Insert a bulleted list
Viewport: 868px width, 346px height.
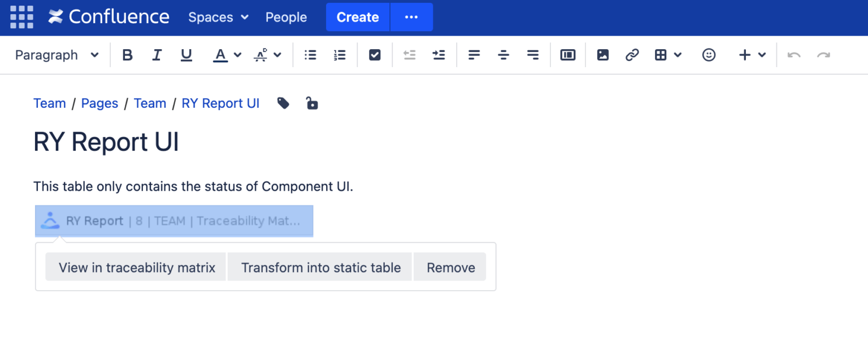click(310, 55)
